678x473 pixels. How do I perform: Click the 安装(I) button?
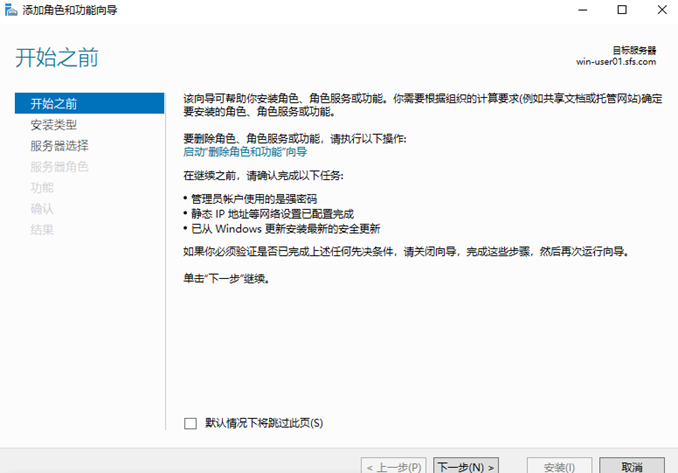tap(559, 466)
